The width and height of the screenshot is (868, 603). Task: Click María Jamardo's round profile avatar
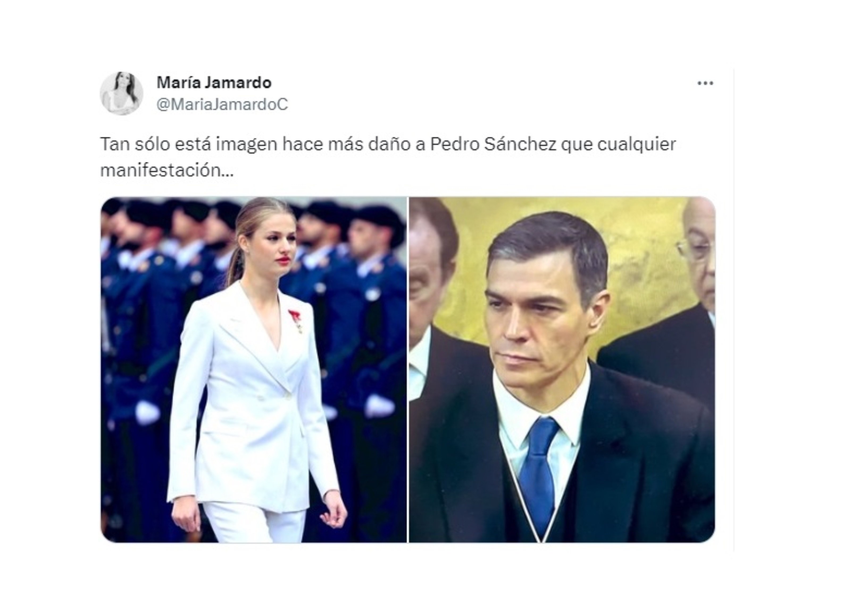[x=122, y=93]
